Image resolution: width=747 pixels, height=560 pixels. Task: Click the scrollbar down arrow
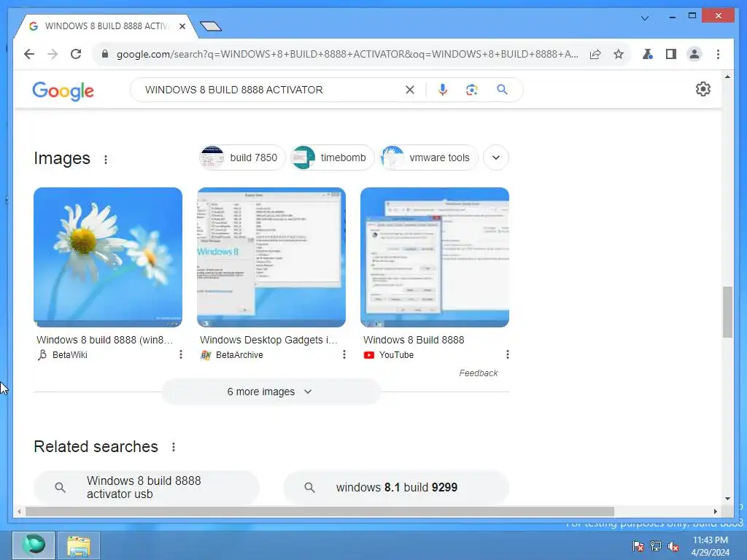[727, 499]
